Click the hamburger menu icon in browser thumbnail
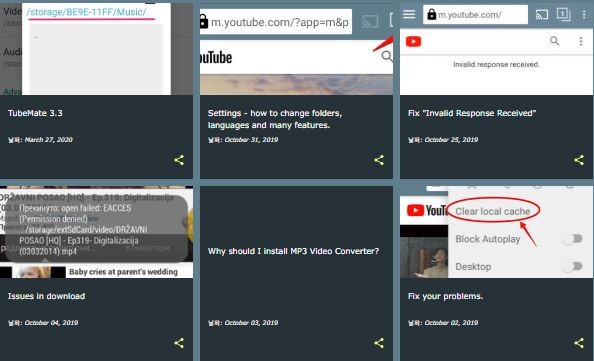Viewport: 594px width, 361px height. [x=409, y=14]
